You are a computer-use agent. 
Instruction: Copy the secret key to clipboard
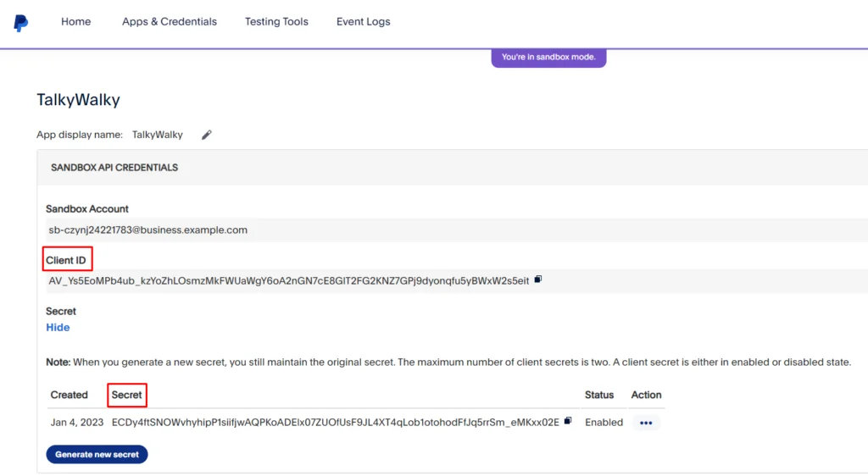[568, 421]
